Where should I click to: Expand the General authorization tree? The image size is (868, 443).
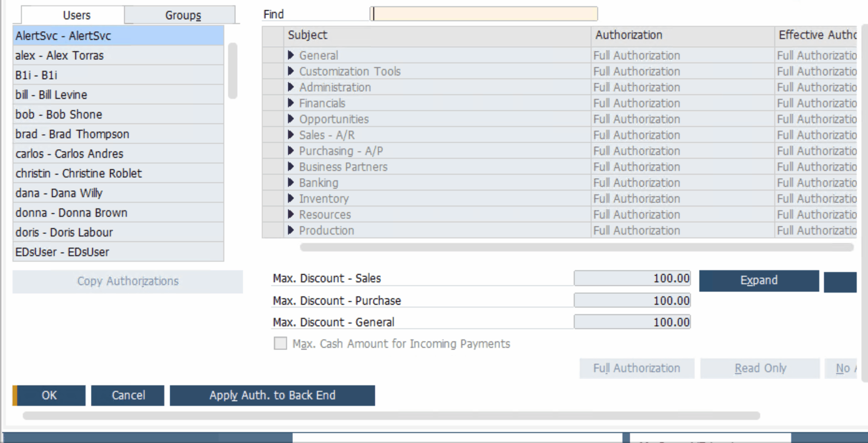click(x=290, y=55)
